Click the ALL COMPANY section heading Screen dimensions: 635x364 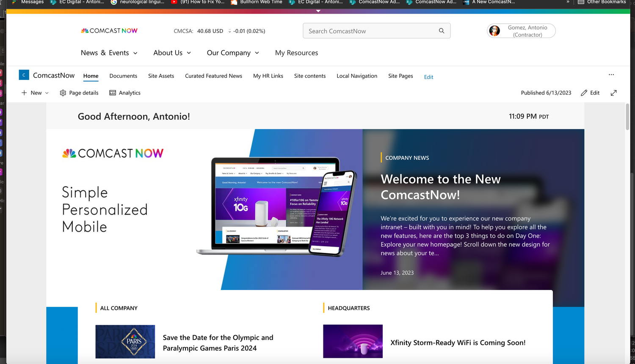point(119,308)
